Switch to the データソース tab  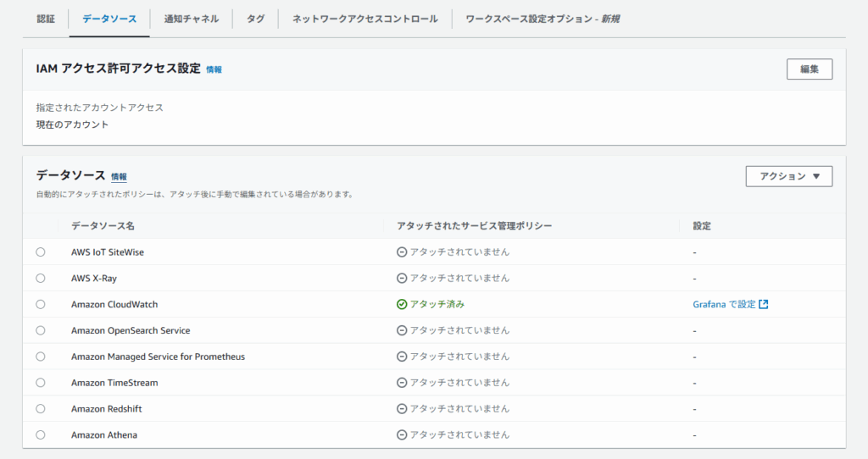(x=109, y=19)
